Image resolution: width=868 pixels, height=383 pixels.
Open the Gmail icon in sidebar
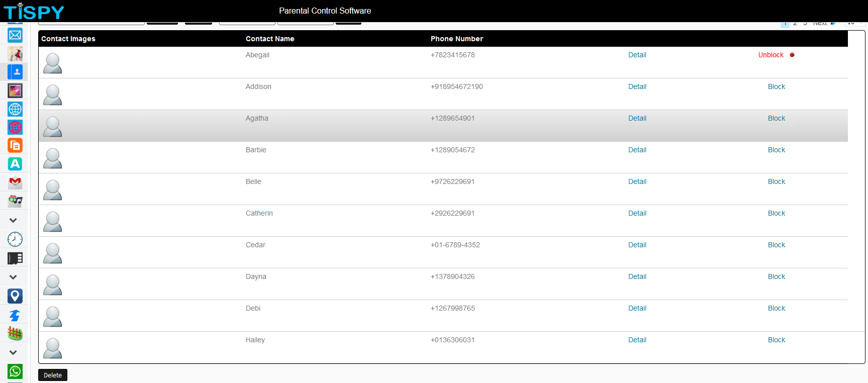coord(15,182)
